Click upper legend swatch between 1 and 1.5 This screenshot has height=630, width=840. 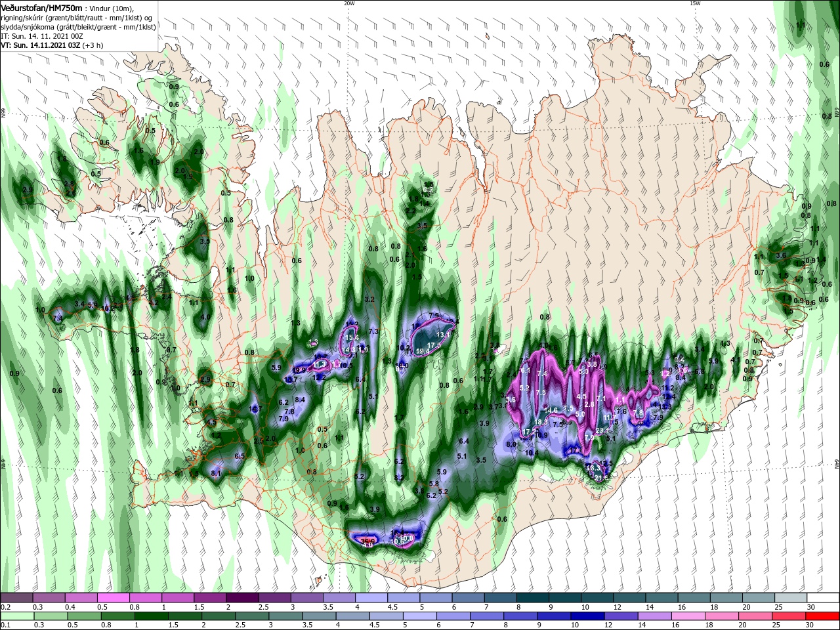pyautogui.click(x=178, y=598)
